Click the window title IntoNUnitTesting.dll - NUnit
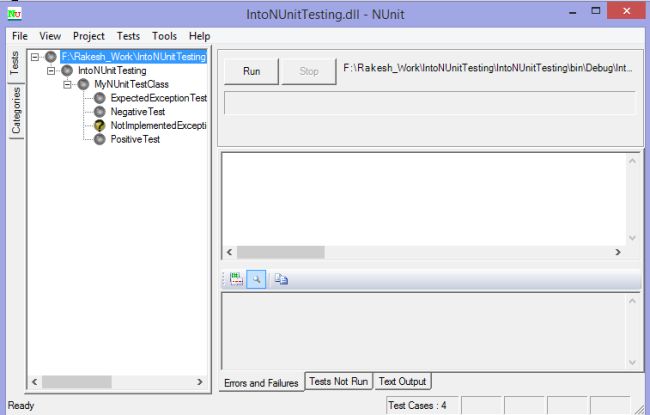 pyautogui.click(x=325, y=14)
